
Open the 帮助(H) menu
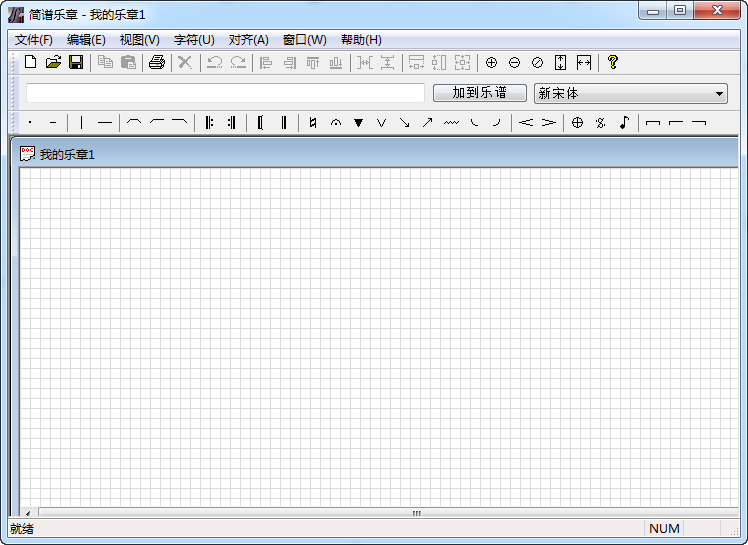point(361,40)
